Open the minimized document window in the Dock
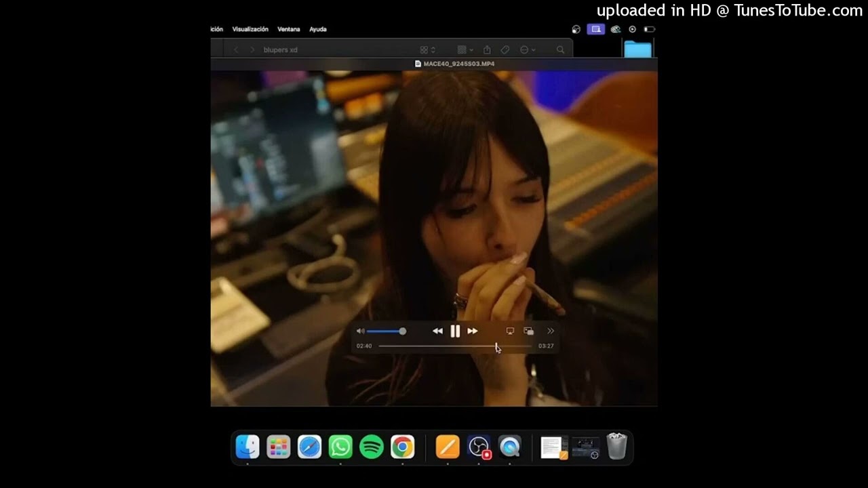The height and width of the screenshot is (488, 868). point(554,447)
